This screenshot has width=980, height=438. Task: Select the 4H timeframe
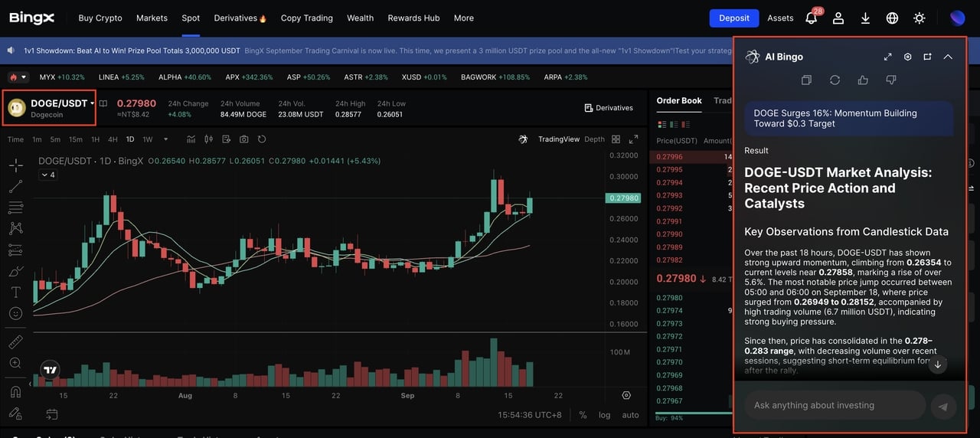[x=113, y=139]
